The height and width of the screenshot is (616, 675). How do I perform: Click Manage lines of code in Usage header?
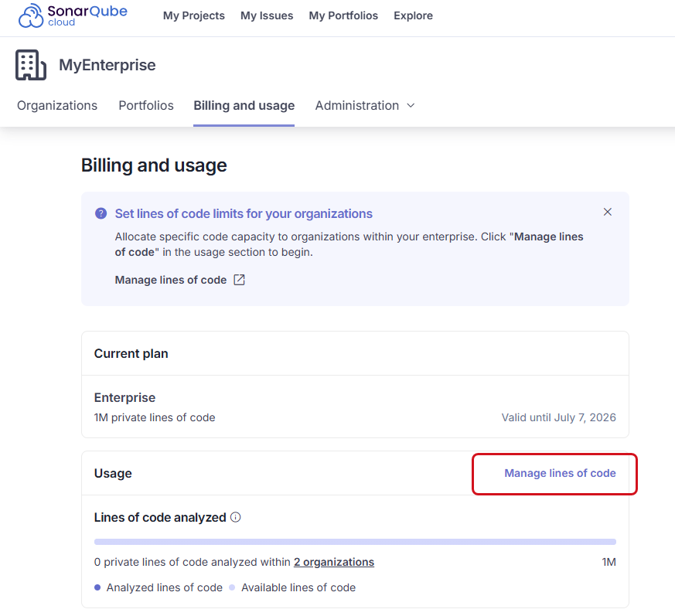click(x=560, y=473)
